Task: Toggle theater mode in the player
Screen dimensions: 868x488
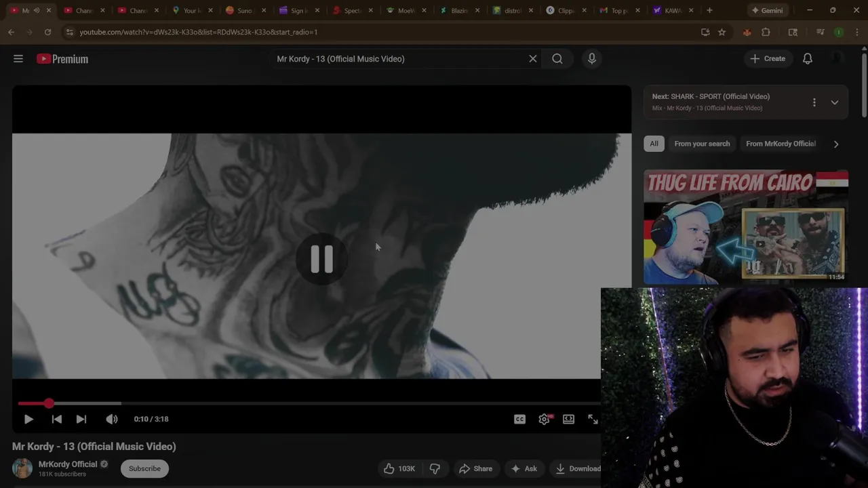Action: [x=569, y=419]
